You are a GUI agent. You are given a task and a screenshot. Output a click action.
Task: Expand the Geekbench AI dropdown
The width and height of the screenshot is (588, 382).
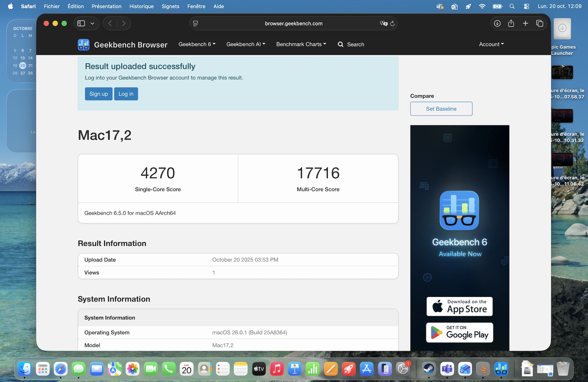pos(245,44)
